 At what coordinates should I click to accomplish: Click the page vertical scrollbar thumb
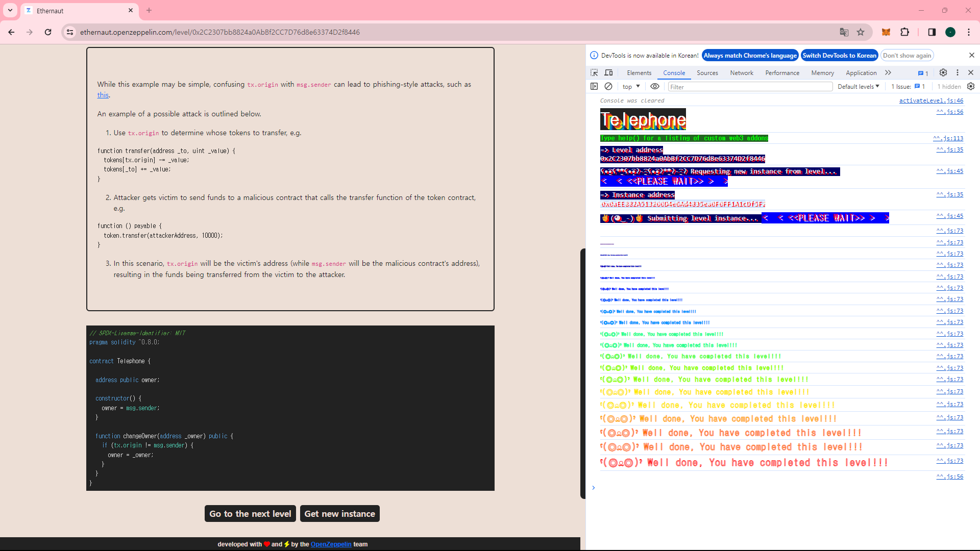(582, 373)
